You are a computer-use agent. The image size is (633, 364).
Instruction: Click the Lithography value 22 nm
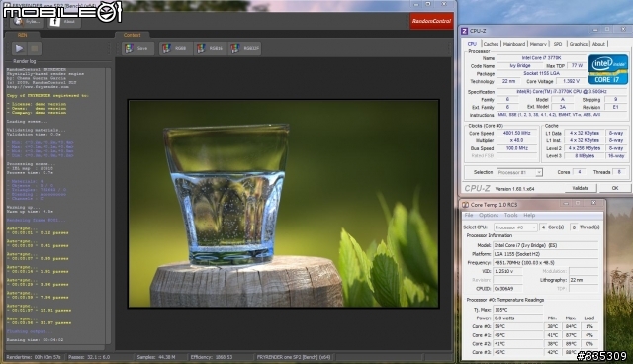584,280
